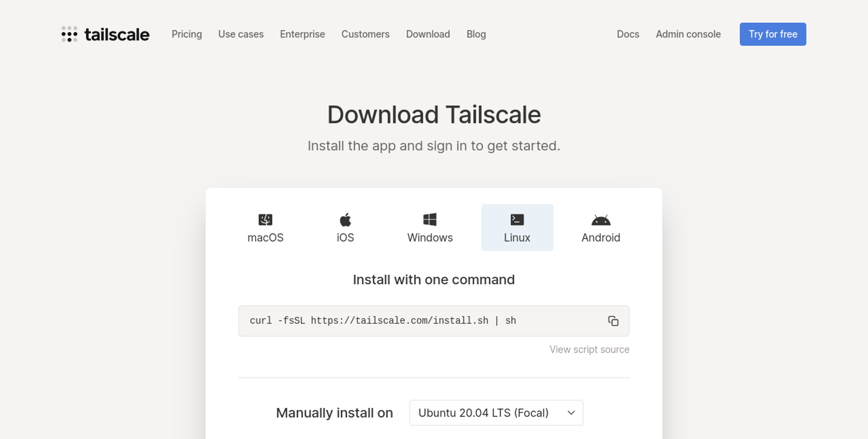Screen dimensions: 868x439
Task: Click the View script source link
Action: 589,349
